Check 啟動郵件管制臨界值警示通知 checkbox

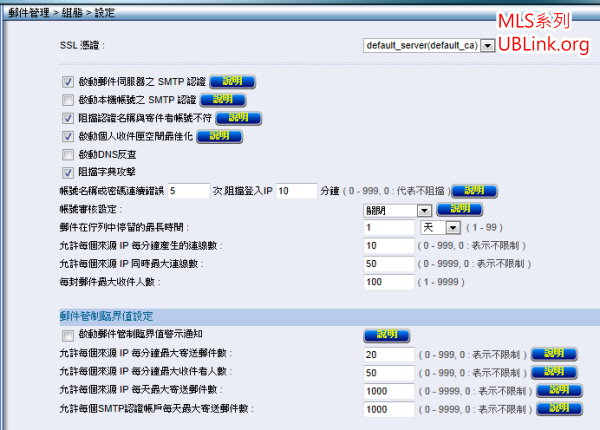68,335
